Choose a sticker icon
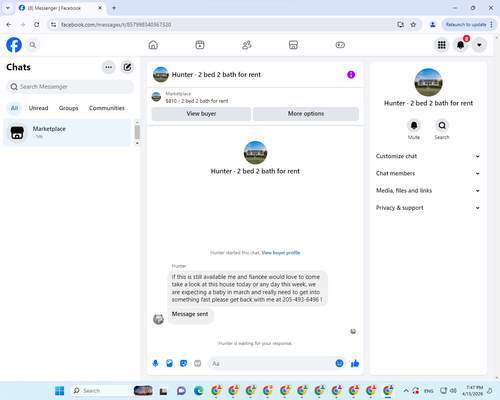 tap(183, 363)
